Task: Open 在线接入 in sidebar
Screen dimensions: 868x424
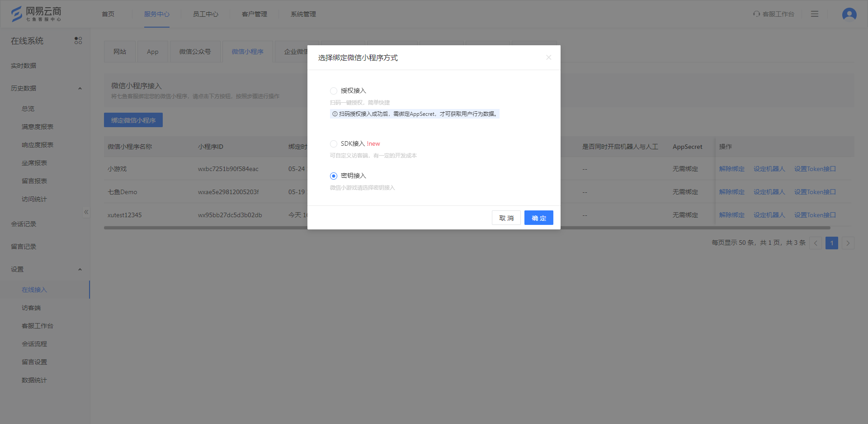Action: [x=34, y=290]
